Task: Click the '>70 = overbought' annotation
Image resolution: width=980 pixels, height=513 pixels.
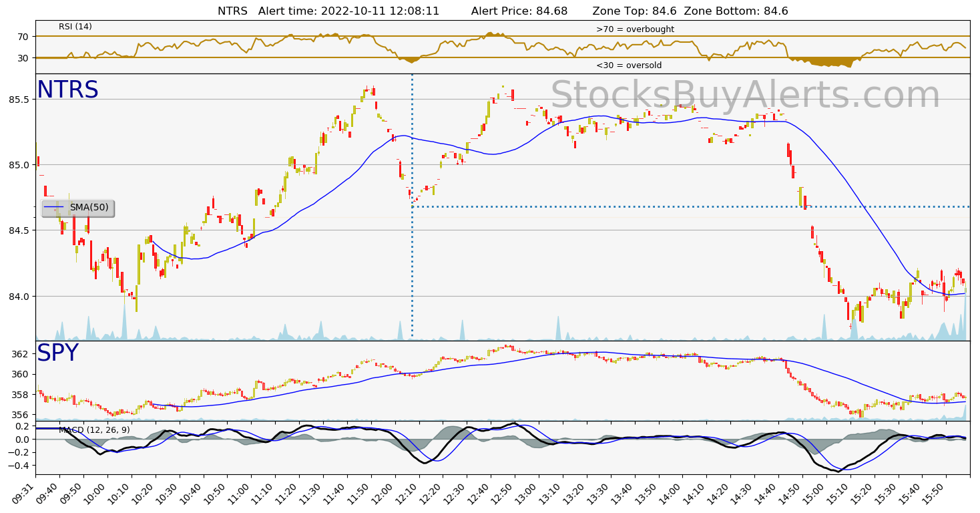Action: coord(635,29)
